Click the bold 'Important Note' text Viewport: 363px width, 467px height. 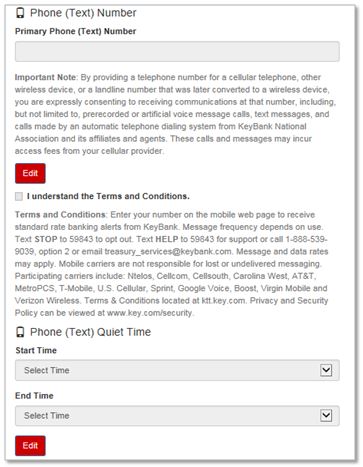pyautogui.click(x=45, y=77)
